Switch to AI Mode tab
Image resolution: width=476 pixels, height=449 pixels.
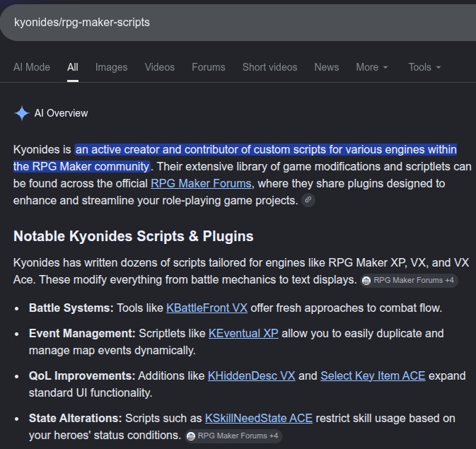[32, 67]
